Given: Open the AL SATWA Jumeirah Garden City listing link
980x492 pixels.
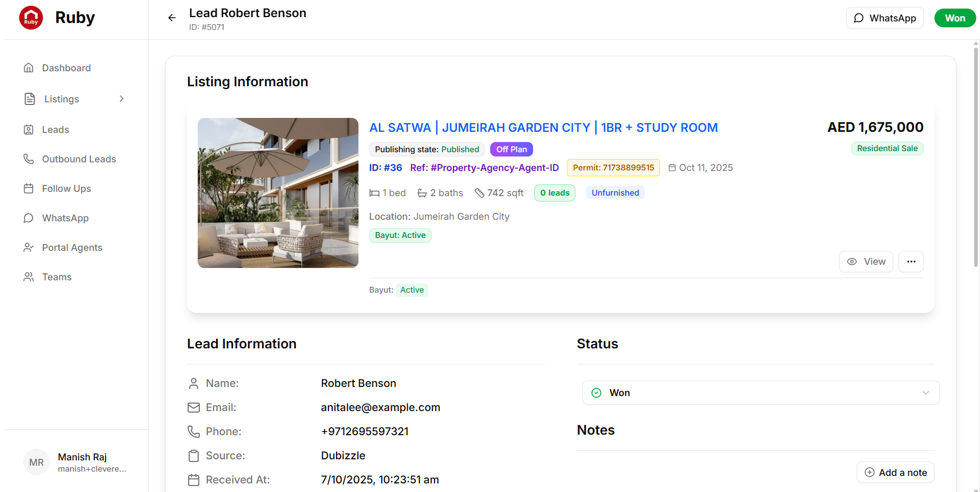Looking at the screenshot, I should tap(543, 128).
